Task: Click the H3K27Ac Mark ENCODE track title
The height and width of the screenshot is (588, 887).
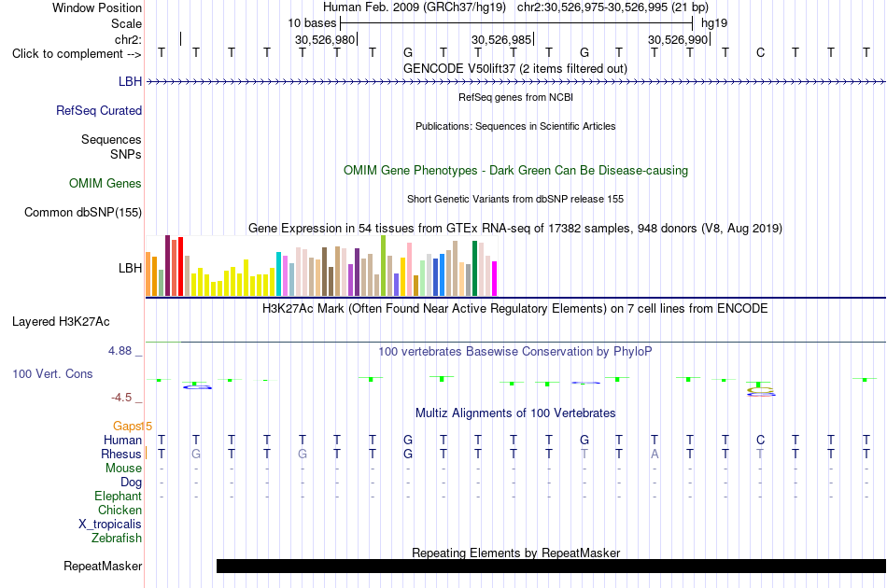Action: pos(515,309)
